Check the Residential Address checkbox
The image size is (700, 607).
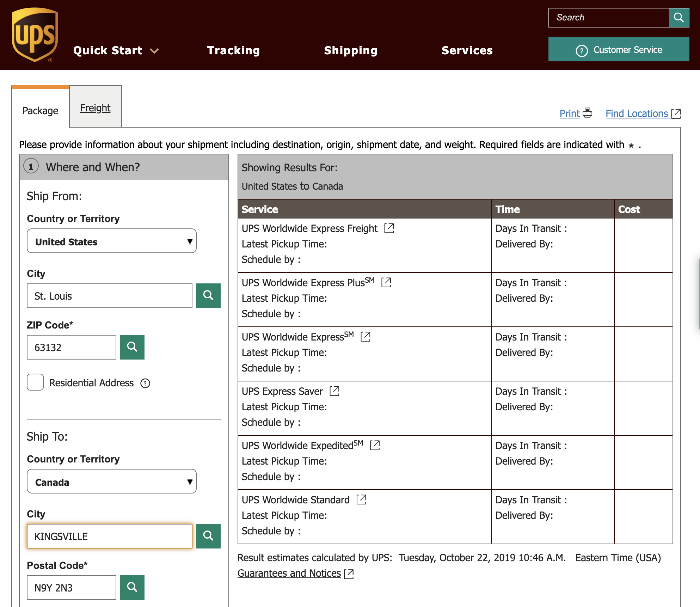35,382
